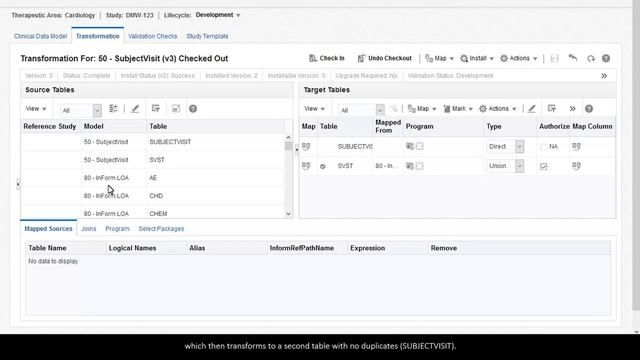Select the AE source table row
Viewport: 640px width, 360px height.
[x=153, y=178]
